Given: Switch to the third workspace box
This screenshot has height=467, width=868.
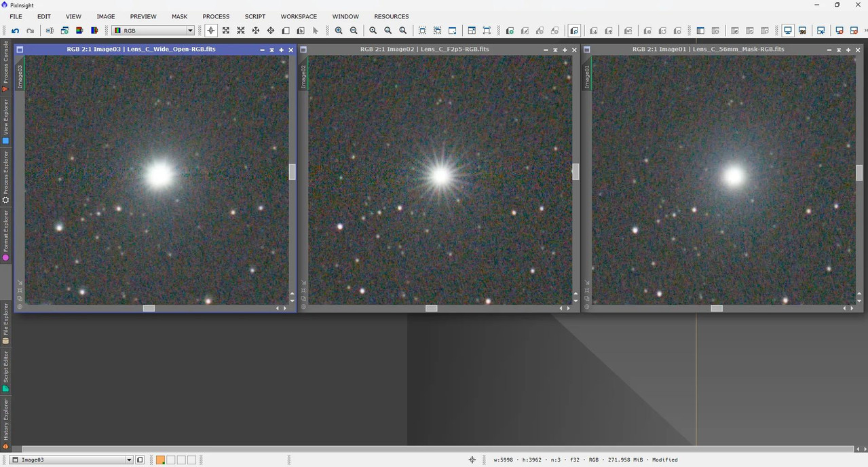Looking at the screenshot, I should 181,460.
